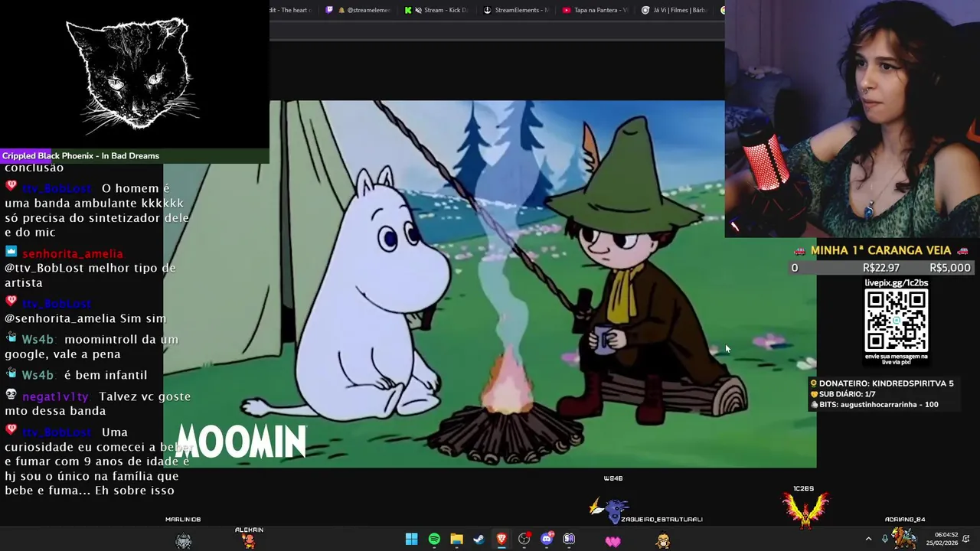The width and height of the screenshot is (980, 551).
Task: Click the fire bird sprite labeled '1C2BS'
Action: pyautogui.click(x=805, y=510)
